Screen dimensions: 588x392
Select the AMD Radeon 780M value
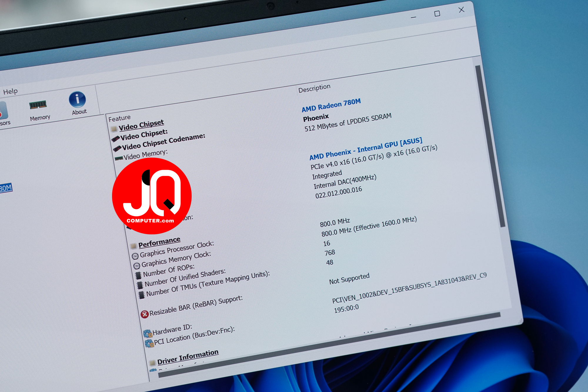point(331,105)
